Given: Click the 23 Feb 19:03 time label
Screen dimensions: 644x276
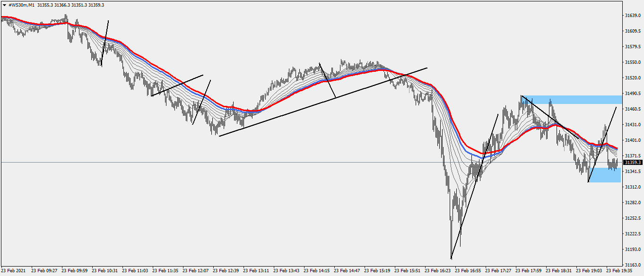Looking at the screenshot, I should point(589,271).
